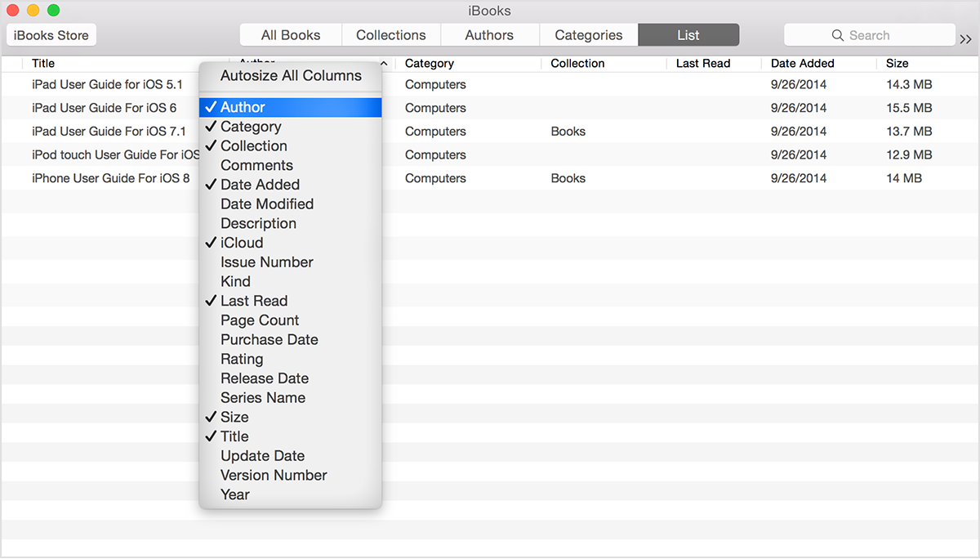Sort by Date Added column header
The image size is (980, 559).
click(x=803, y=63)
